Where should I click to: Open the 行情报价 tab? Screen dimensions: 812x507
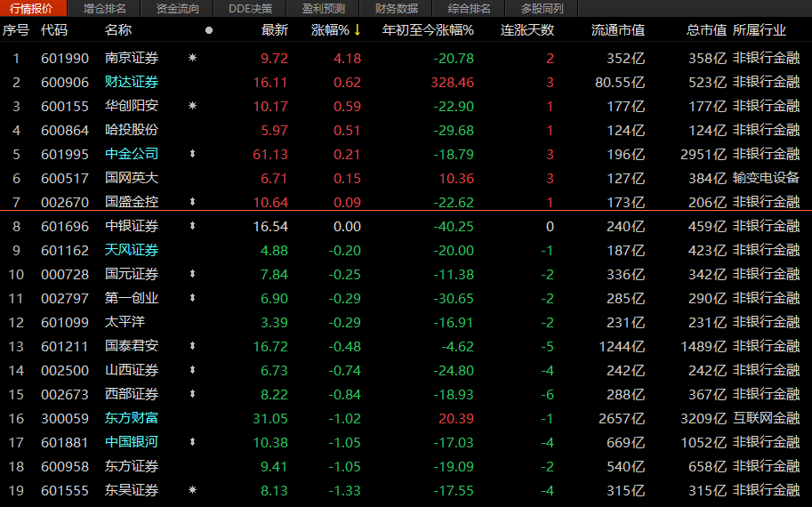32,8
